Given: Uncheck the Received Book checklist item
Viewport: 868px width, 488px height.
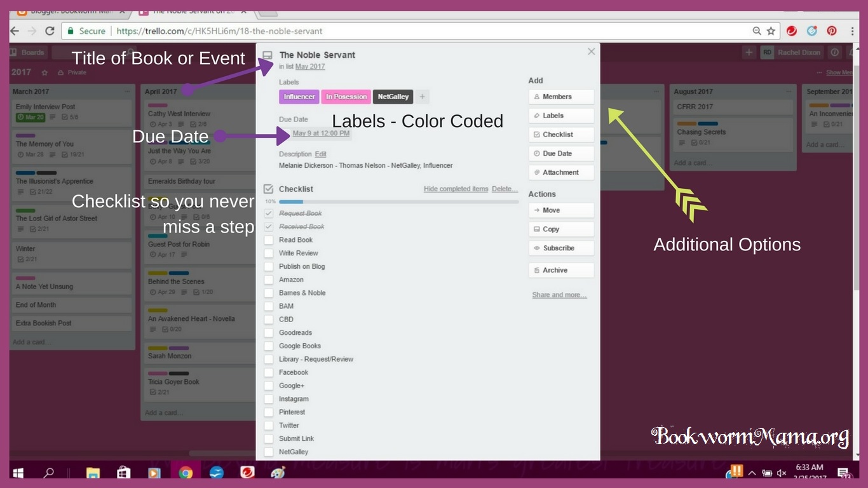Looking at the screenshot, I should (x=268, y=227).
